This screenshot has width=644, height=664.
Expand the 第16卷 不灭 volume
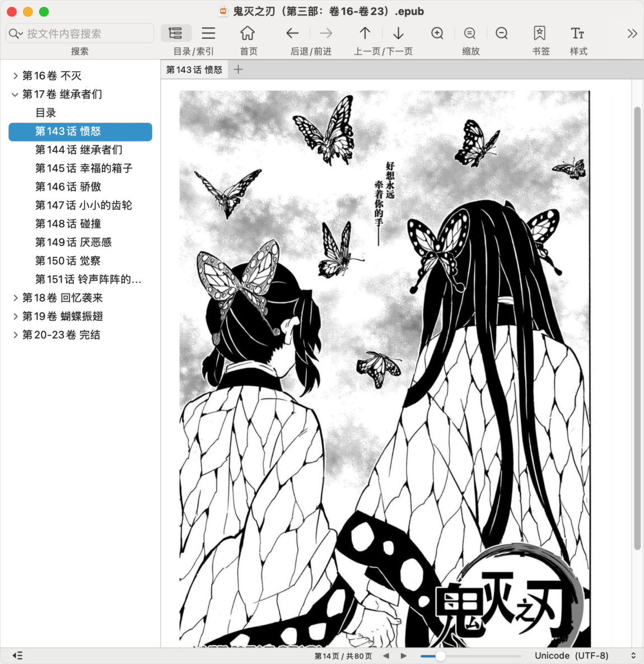click(x=15, y=76)
